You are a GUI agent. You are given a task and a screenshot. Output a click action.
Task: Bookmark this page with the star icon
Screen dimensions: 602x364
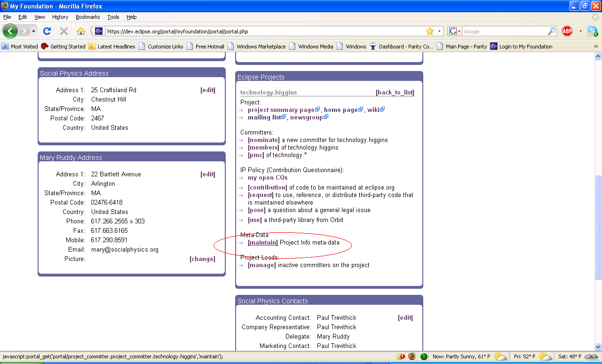click(429, 32)
